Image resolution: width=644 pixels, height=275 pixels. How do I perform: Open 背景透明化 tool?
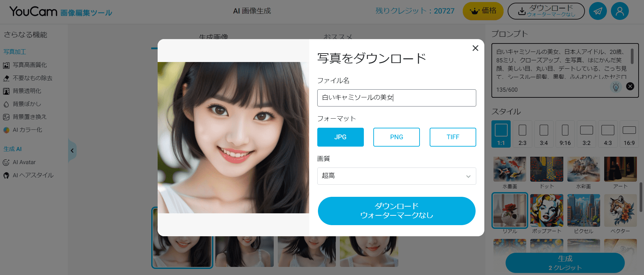point(22,91)
